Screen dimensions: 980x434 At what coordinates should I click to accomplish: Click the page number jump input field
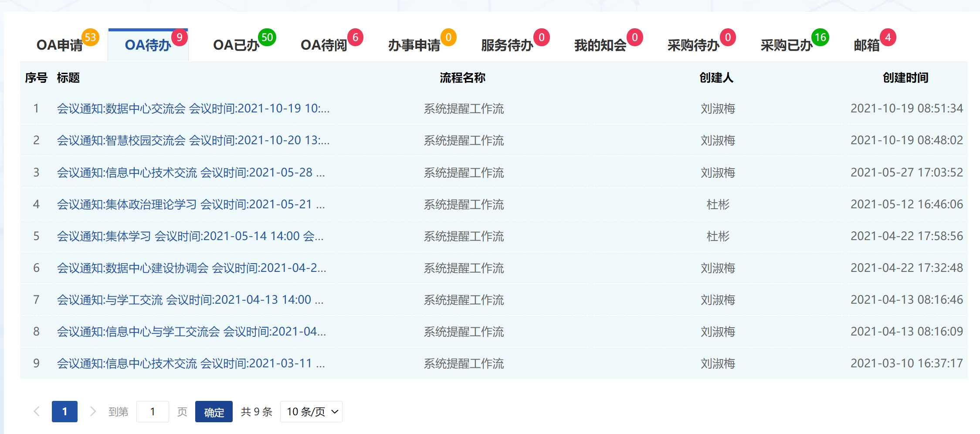(x=153, y=411)
